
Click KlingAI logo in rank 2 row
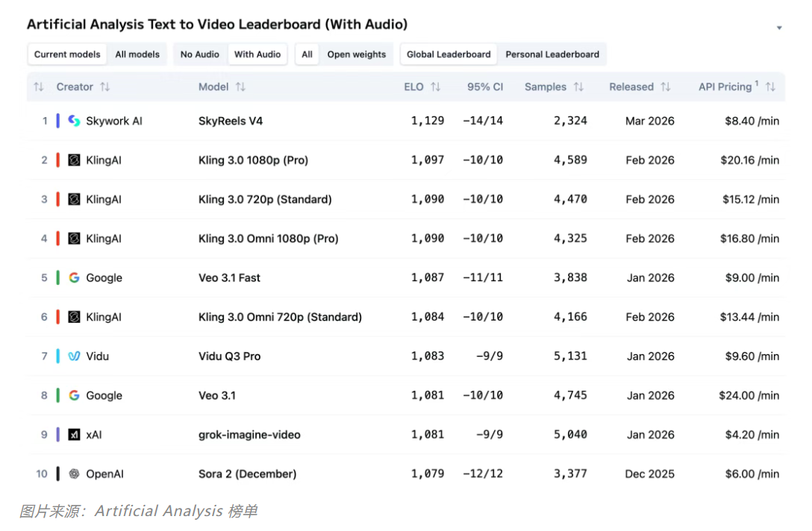point(74,160)
